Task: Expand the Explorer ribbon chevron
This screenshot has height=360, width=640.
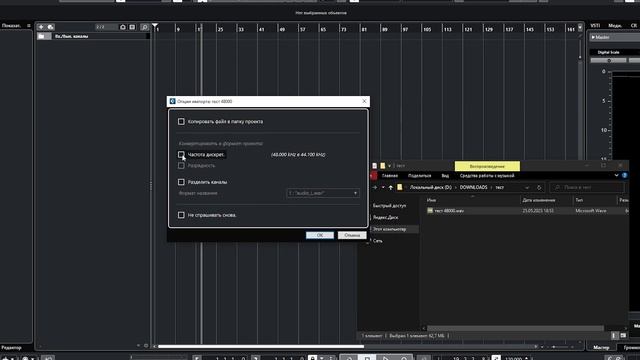Action: 616,176
